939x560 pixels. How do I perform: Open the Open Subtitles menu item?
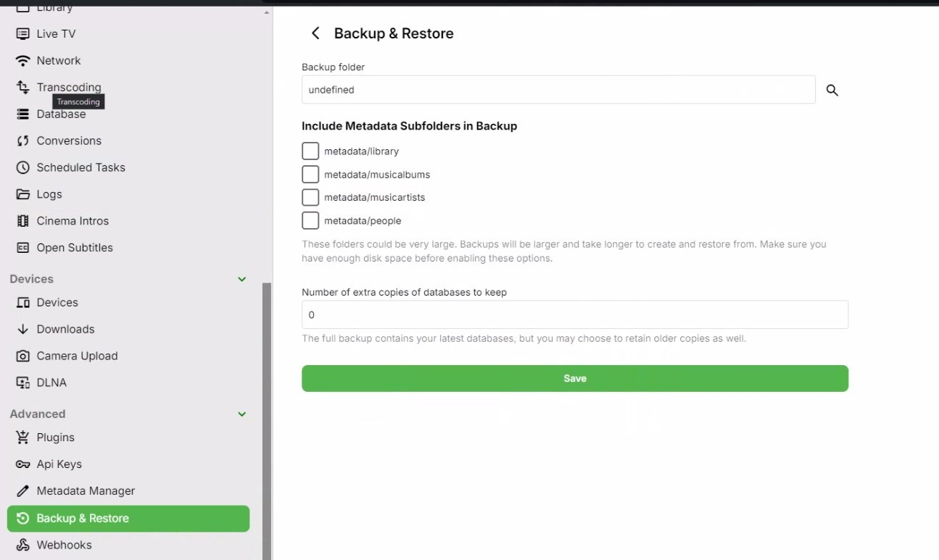click(x=75, y=248)
